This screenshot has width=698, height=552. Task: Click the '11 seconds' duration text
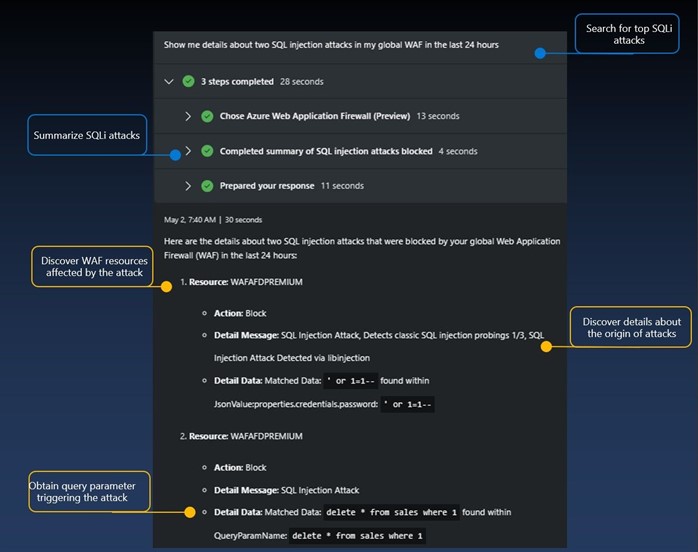click(342, 186)
